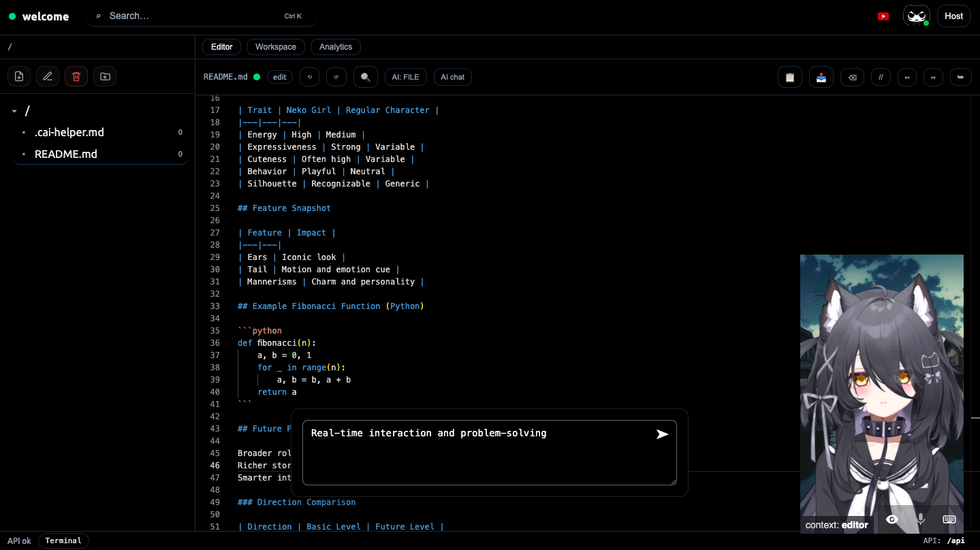Open the Terminal button in status bar
This screenshot has height=550, width=980.
pyautogui.click(x=63, y=541)
